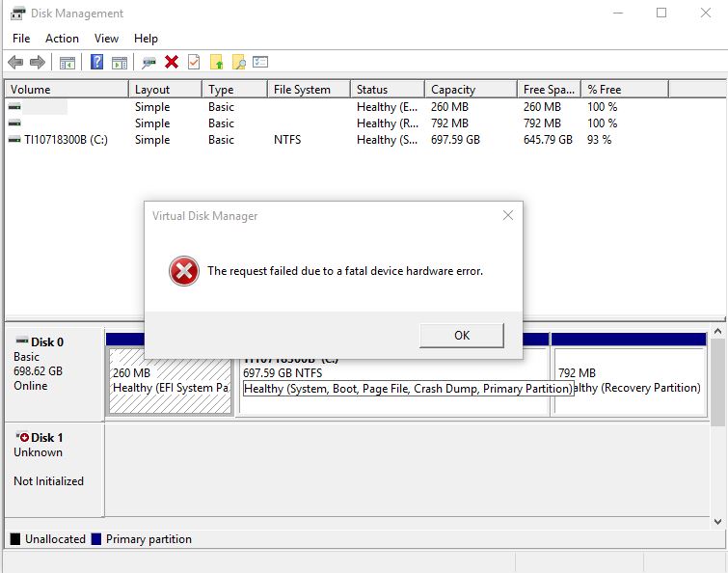Image resolution: width=728 pixels, height=573 pixels.
Task: Click the red error icon in dialog
Action: coord(184,271)
